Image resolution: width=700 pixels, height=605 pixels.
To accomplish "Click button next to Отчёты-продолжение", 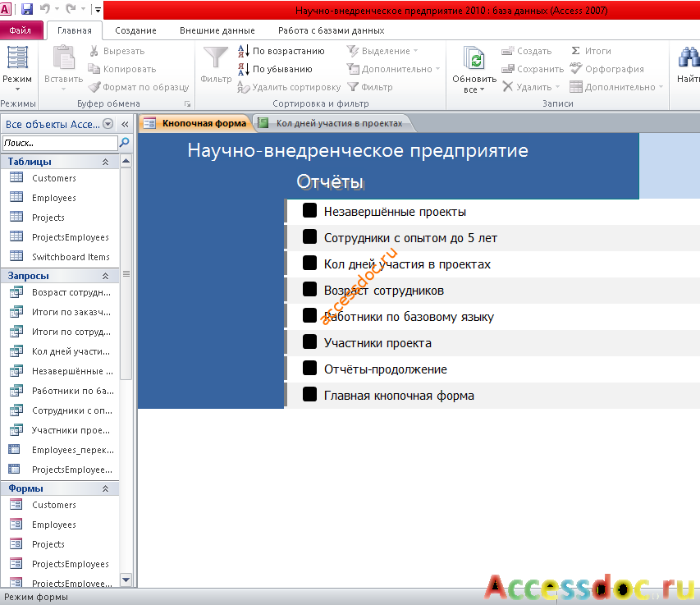I will [309, 368].
